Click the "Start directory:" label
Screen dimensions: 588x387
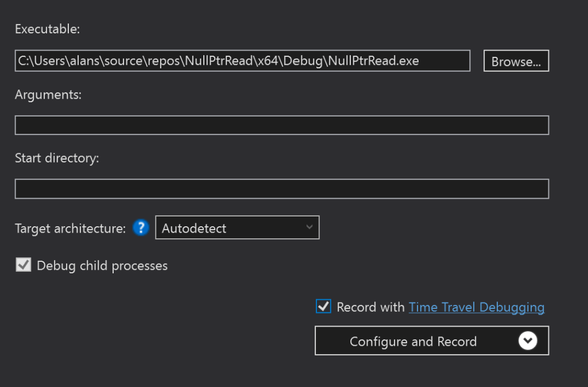(x=57, y=158)
